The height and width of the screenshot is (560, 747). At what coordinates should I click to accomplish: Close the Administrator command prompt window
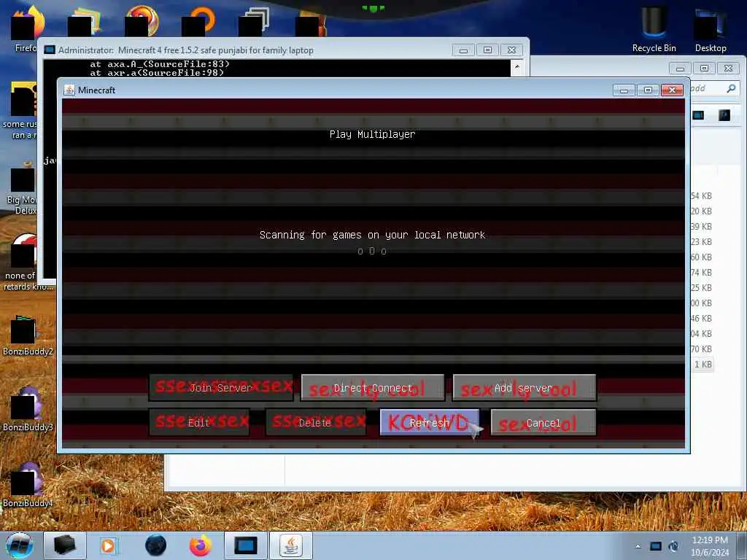click(511, 50)
